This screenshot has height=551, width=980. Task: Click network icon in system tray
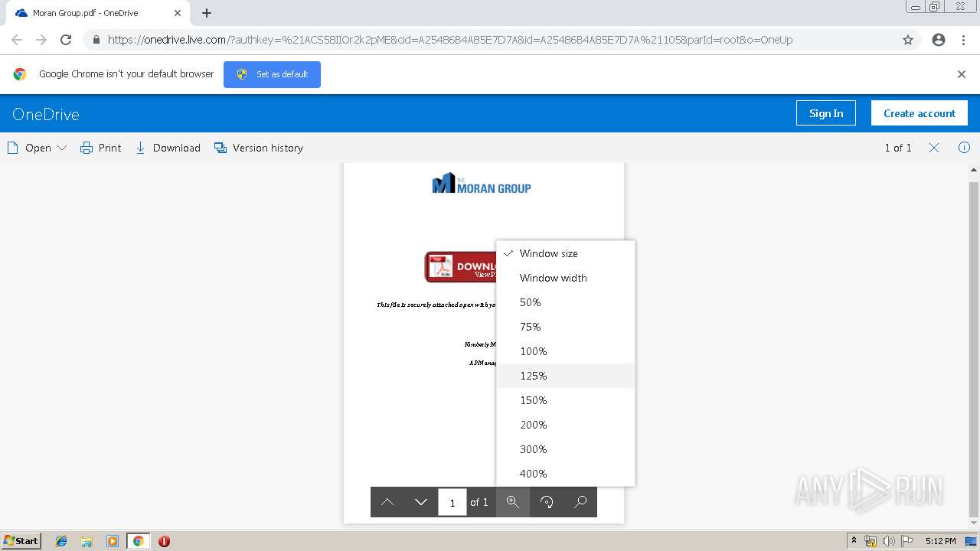[871, 541]
